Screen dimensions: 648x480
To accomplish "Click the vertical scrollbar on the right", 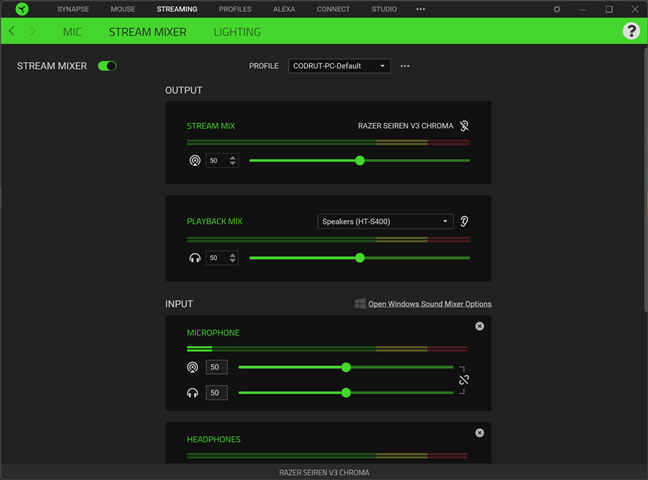I will (646, 178).
